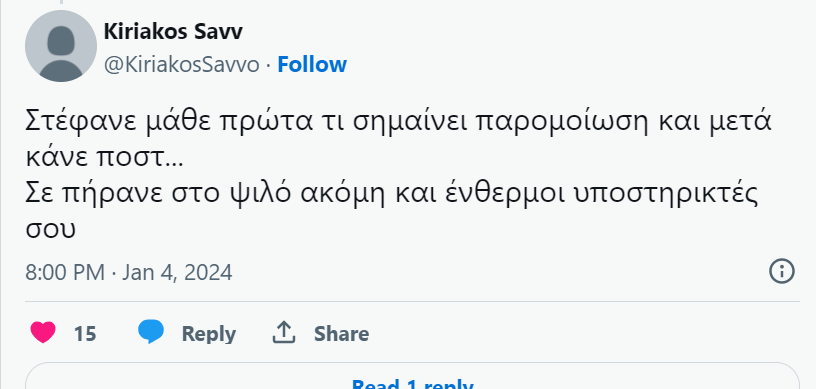Click the 8:00 PM time text
The image size is (816, 389).
(x=65, y=272)
